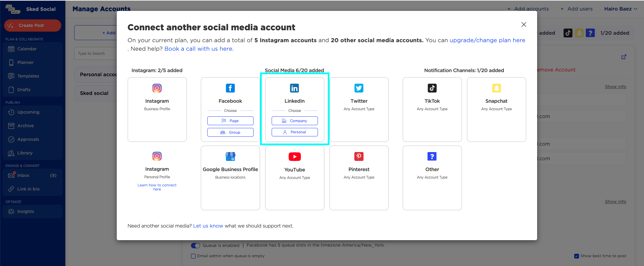
Task: Click the LinkedIn logo icon
Action: (x=294, y=88)
